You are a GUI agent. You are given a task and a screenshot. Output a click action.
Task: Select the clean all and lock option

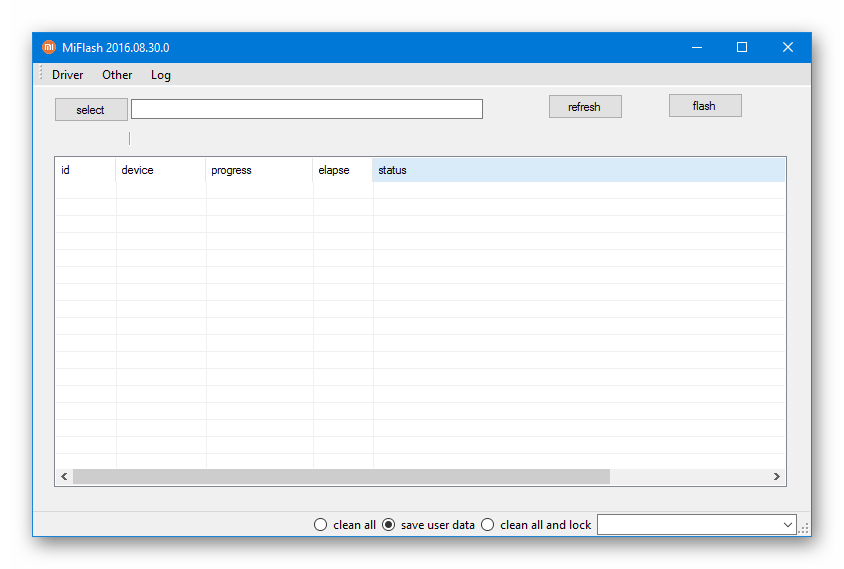(536, 525)
